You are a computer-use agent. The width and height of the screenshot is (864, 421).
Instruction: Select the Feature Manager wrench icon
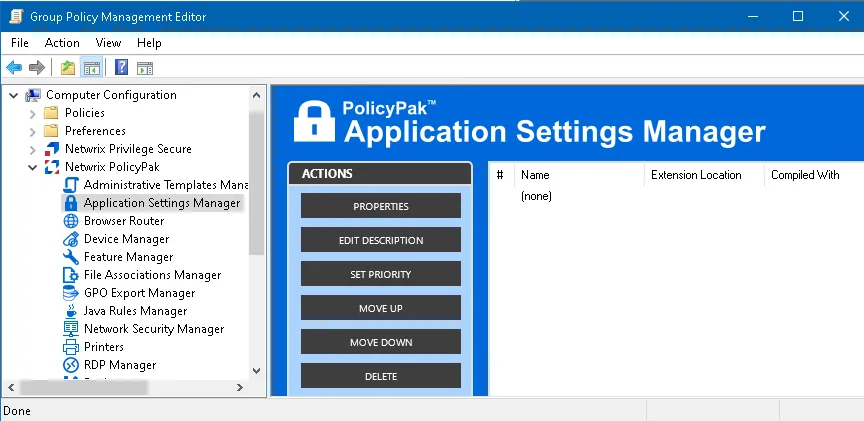pos(71,257)
